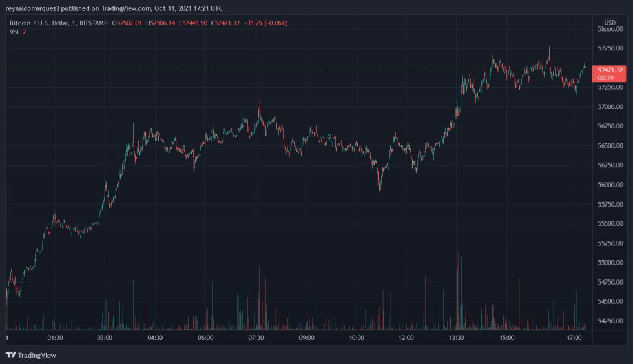This screenshot has width=633, height=364.
Task: Click the 10:30 time axis label
Action: [357, 338]
